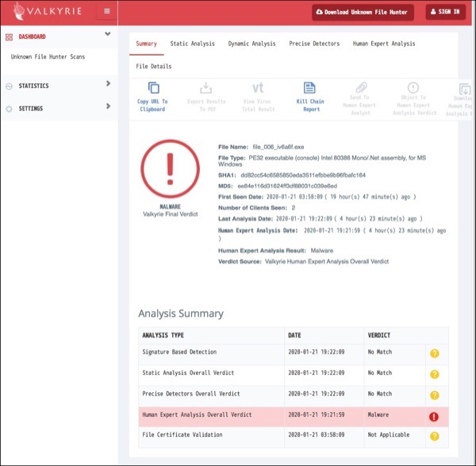Switch to the Static Analysis tab
Viewport: 476px width, 466px height.
[x=193, y=44]
